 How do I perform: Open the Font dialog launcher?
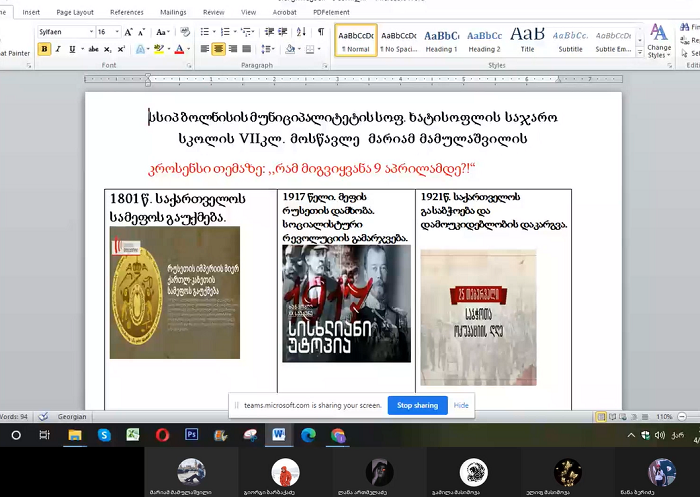coord(189,66)
